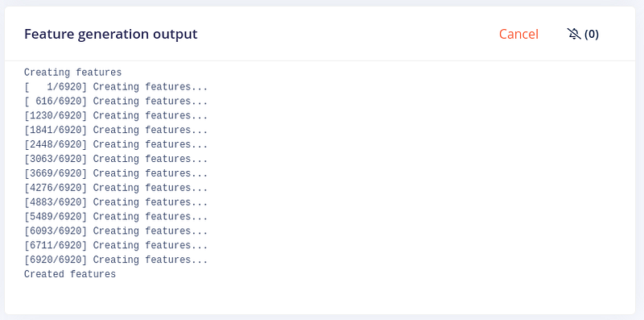Click the [3669/6920] progress line
The image size is (644, 320).
(116, 173)
